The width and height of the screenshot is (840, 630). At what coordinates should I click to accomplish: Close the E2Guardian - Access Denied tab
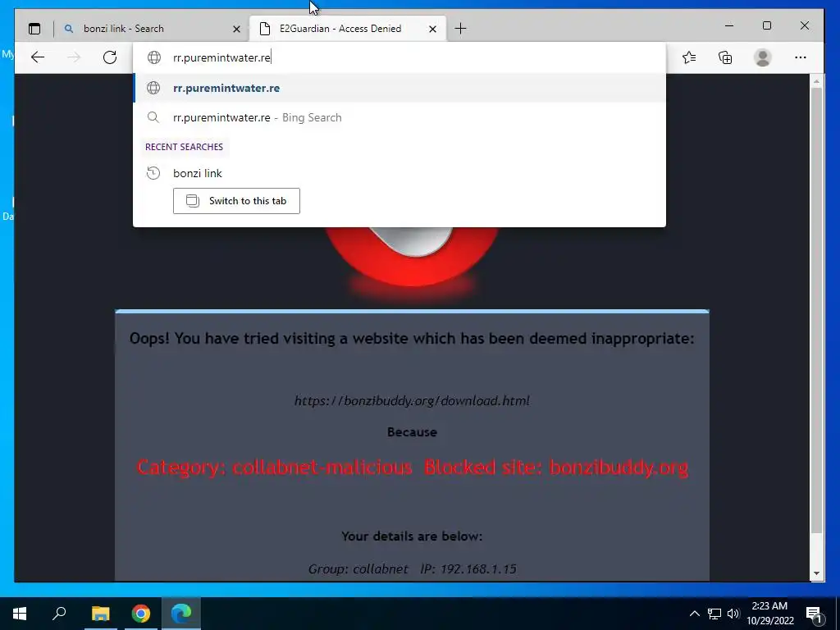(433, 29)
